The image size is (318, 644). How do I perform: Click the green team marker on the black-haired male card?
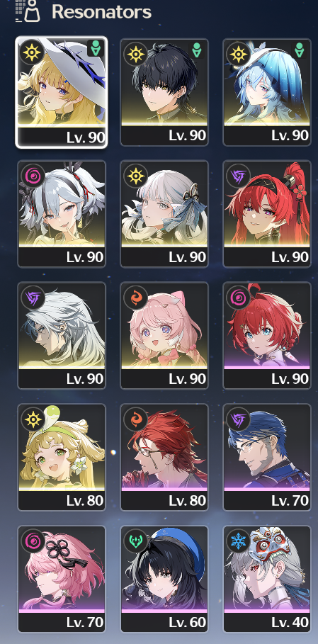point(198,51)
